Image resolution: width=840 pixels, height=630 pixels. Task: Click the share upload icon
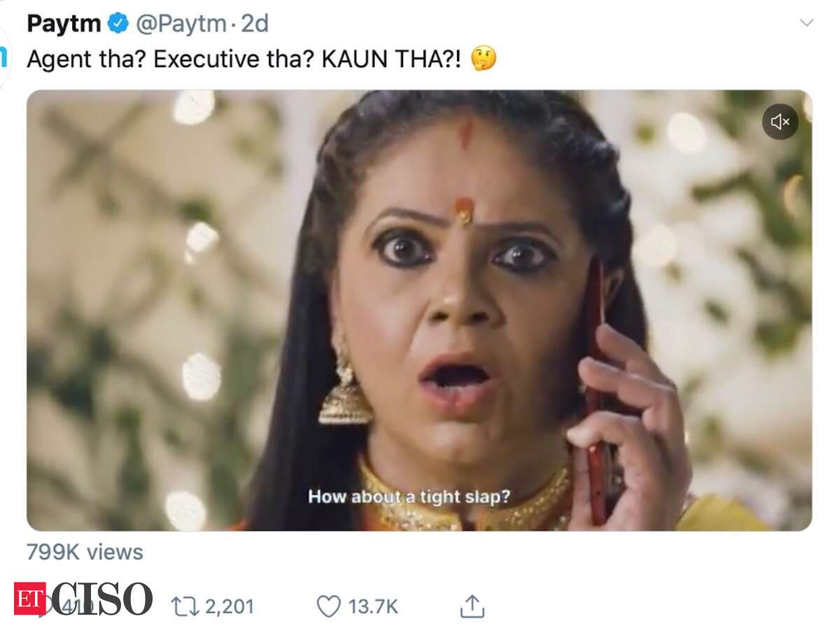tap(472, 606)
